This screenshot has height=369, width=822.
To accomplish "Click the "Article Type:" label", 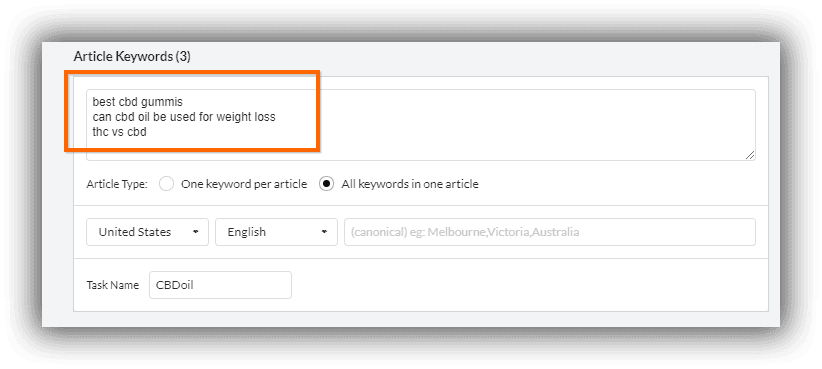I will click(x=117, y=184).
